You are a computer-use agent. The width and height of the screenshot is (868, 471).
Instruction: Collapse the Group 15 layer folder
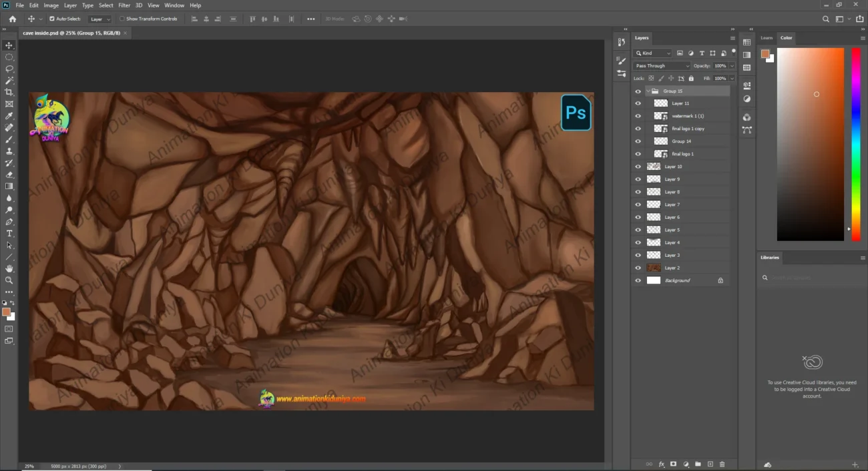pyautogui.click(x=648, y=91)
